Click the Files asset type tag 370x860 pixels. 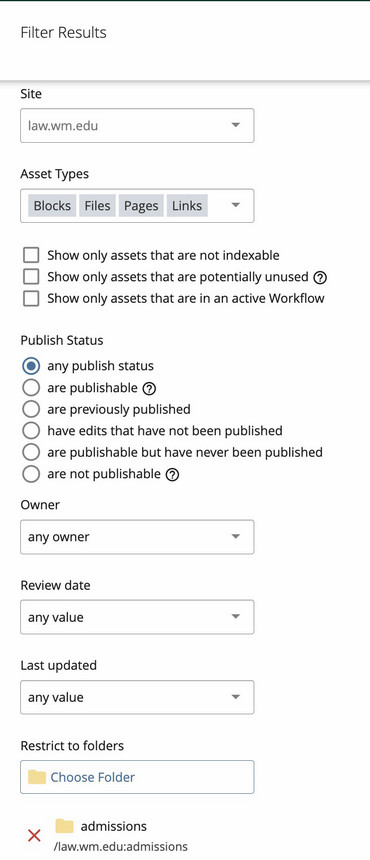pyautogui.click(x=98, y=206)
